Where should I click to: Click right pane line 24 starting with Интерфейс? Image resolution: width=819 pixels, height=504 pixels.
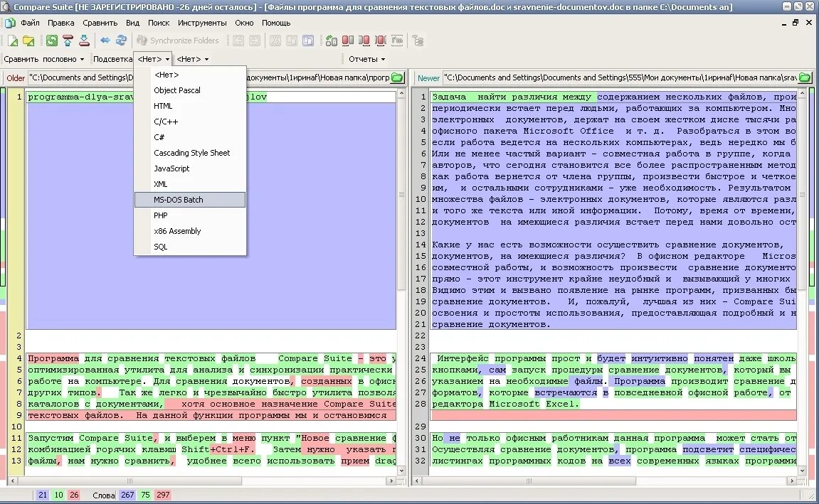[x=614, y=358]
